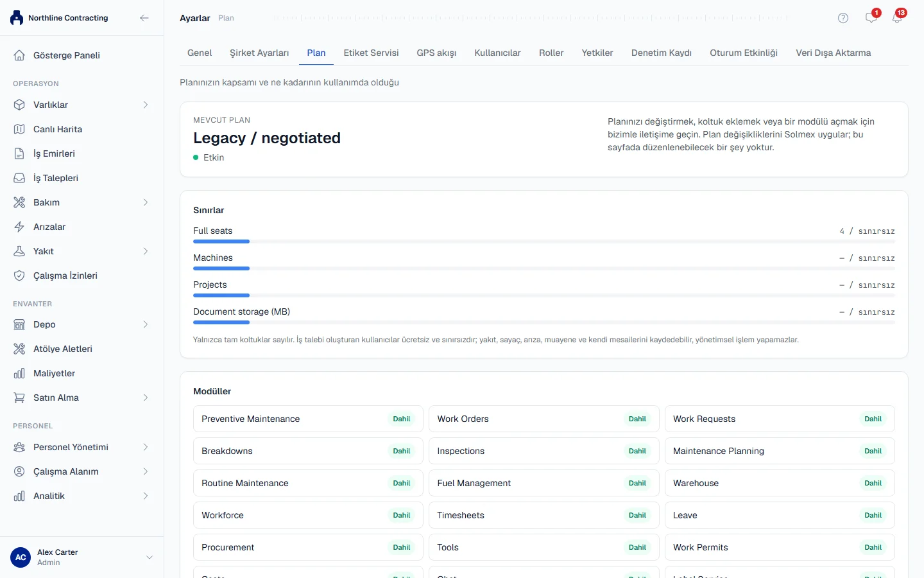Go to the Kullanıcılar tab
Screen dimensions: 924x578
[497, 53]
